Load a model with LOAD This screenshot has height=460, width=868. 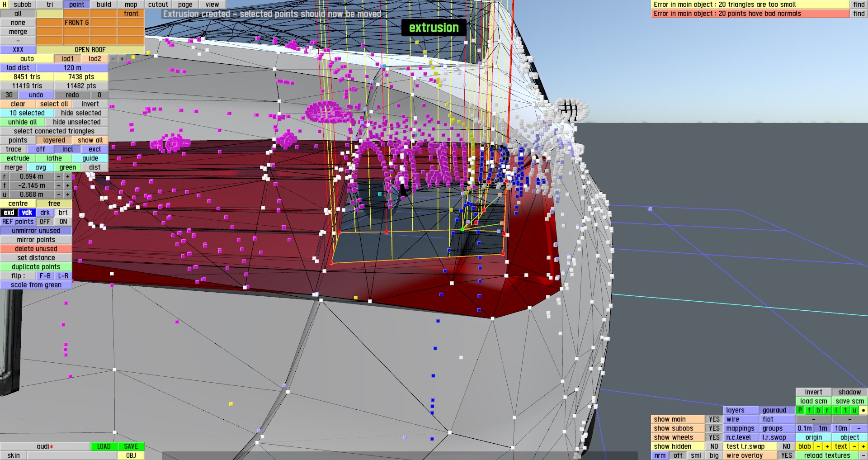coord(104,446)
